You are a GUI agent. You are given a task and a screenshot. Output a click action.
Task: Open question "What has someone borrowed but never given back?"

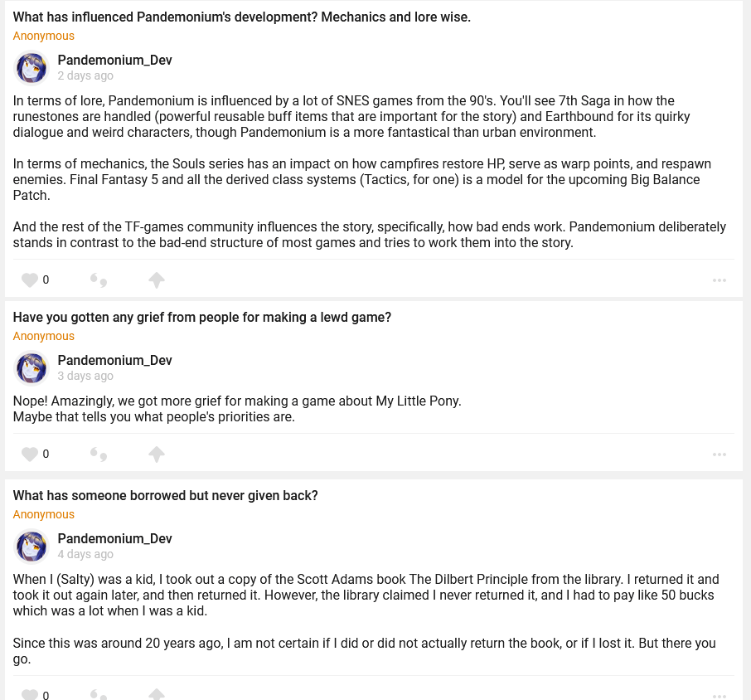(x=166, y=496)
